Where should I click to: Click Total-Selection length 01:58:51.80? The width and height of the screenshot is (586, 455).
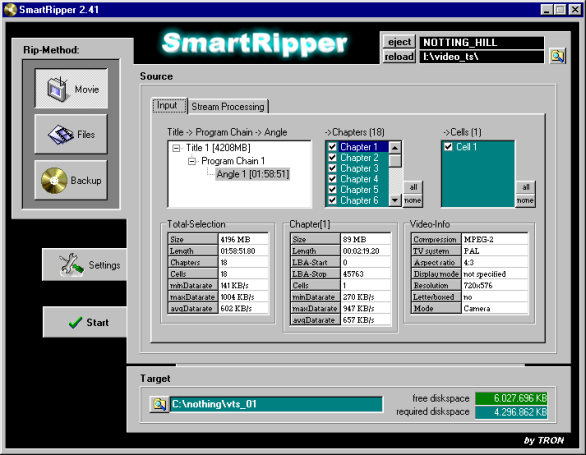(x=243, y=251)
